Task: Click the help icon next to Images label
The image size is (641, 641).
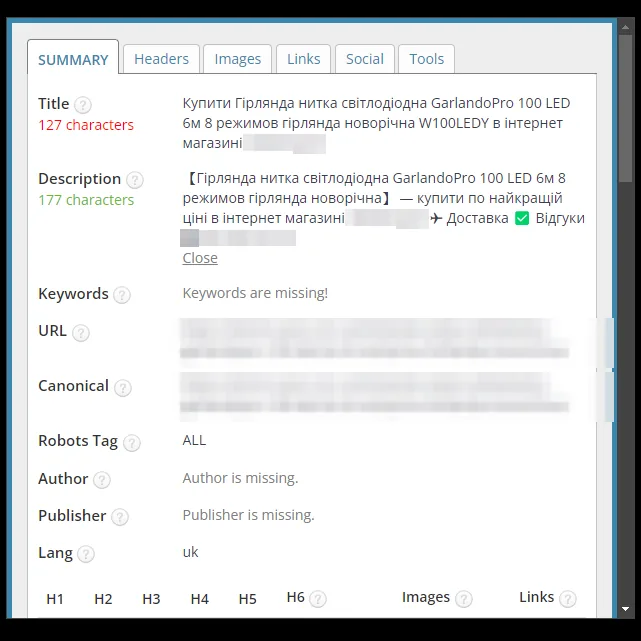Action: point(464,599)
